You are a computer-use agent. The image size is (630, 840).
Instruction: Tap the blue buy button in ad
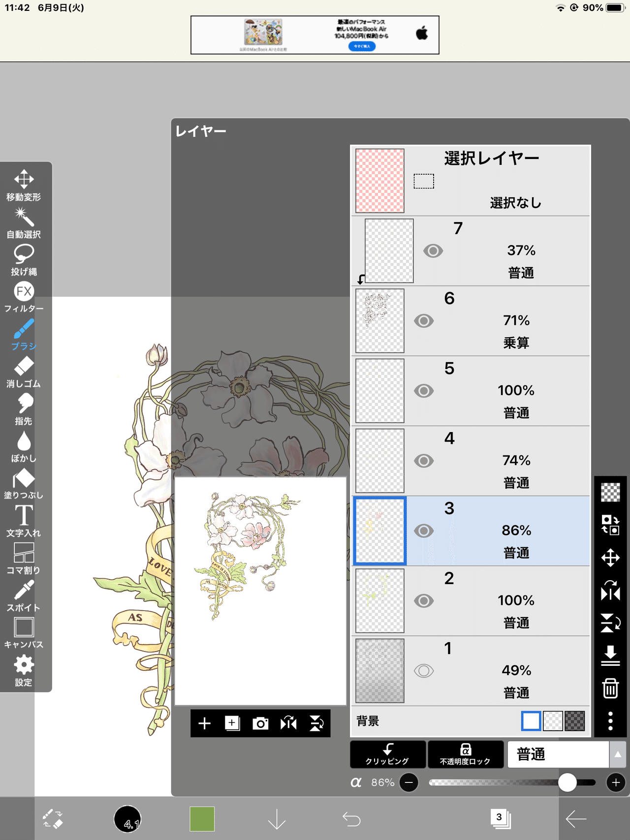pyautogui.click(x=362, y=46)
